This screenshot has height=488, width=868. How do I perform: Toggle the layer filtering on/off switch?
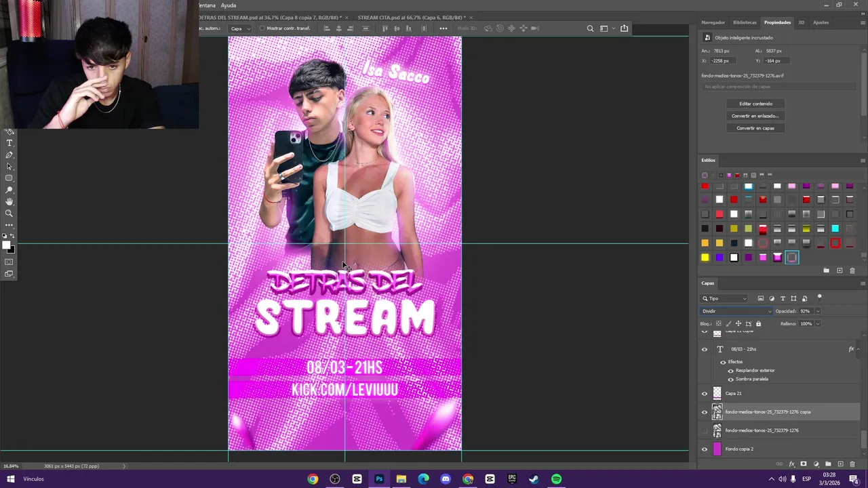[819, 297]
